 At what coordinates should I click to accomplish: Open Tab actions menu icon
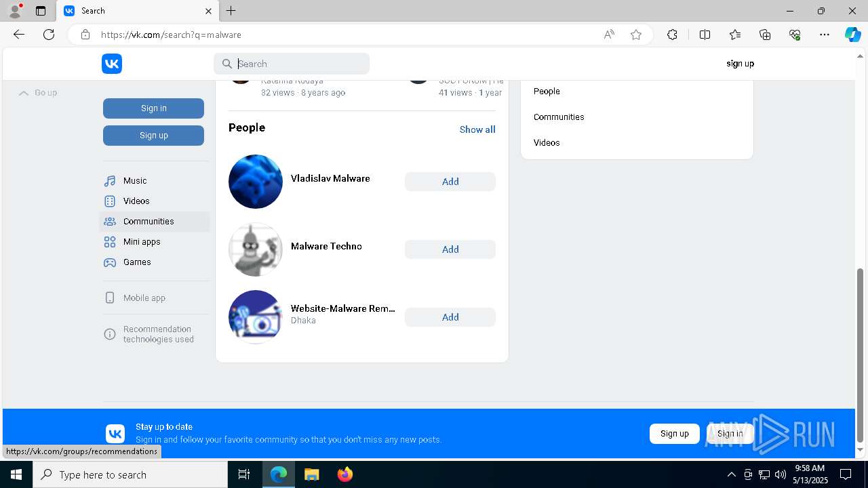pos(41,11)
